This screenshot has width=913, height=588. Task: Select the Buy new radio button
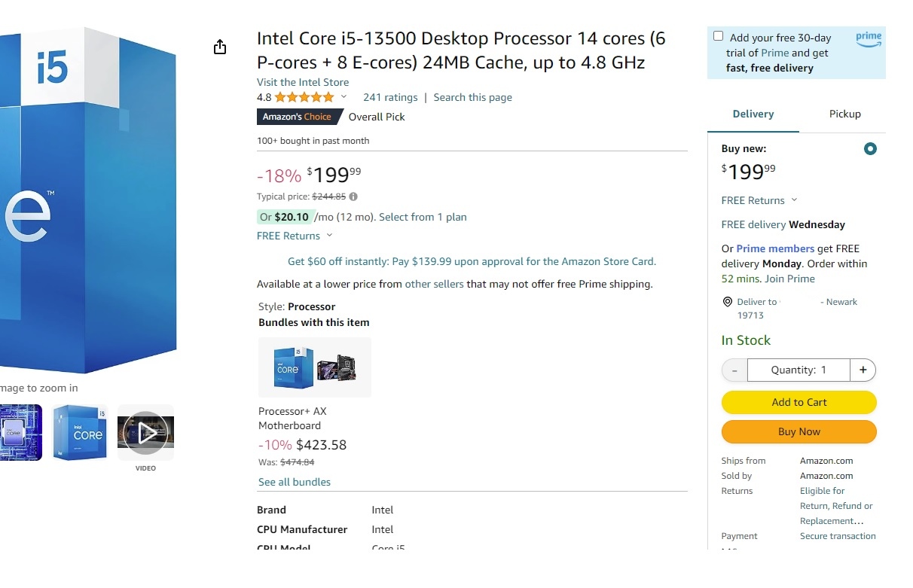(x=870, y=149)
